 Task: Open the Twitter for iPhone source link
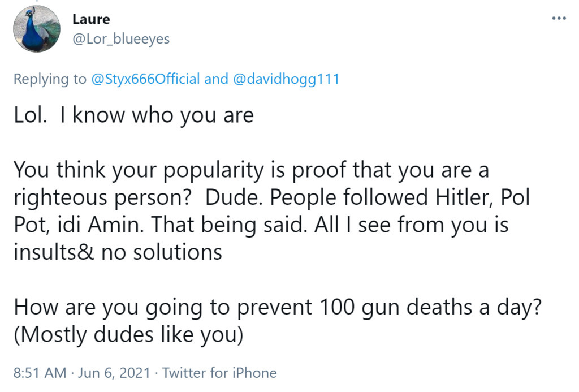point(219,373)
